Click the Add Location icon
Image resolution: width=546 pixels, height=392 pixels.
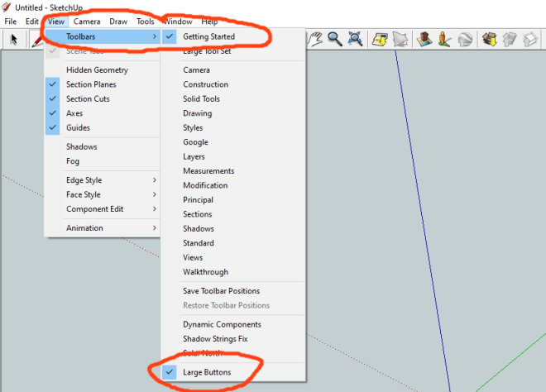click(380, 39)
